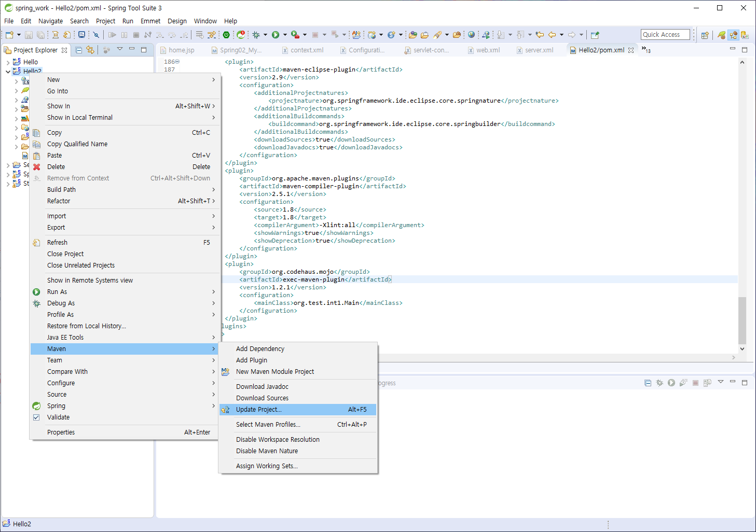Click the editor vertical scrollbar thumb

[742, 320]
